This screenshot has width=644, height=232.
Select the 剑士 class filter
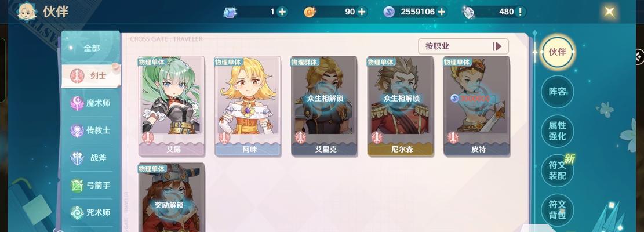click(91, 75)
